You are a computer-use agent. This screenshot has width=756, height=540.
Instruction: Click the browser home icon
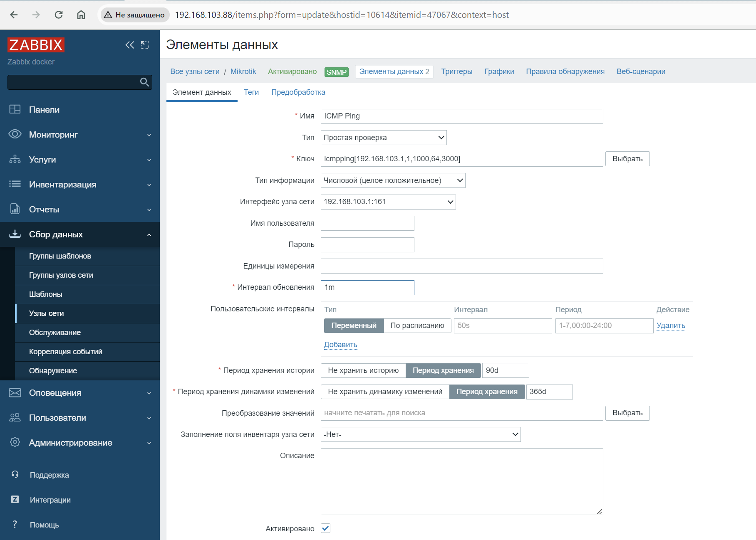coord(81,15)
